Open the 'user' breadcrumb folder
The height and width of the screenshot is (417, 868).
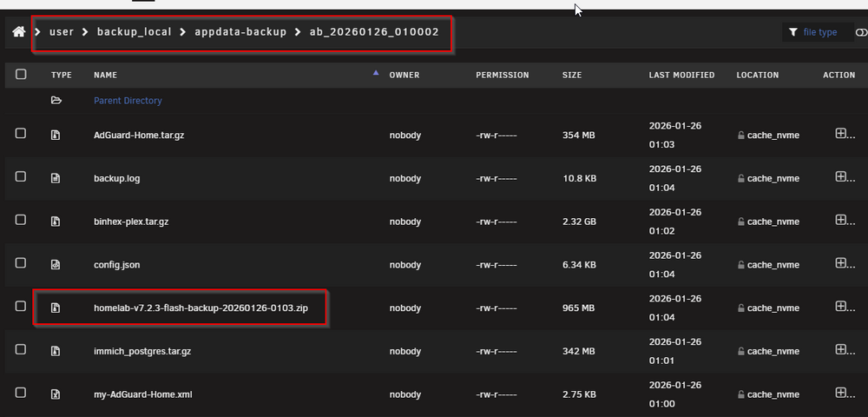[x=62, y=32]
